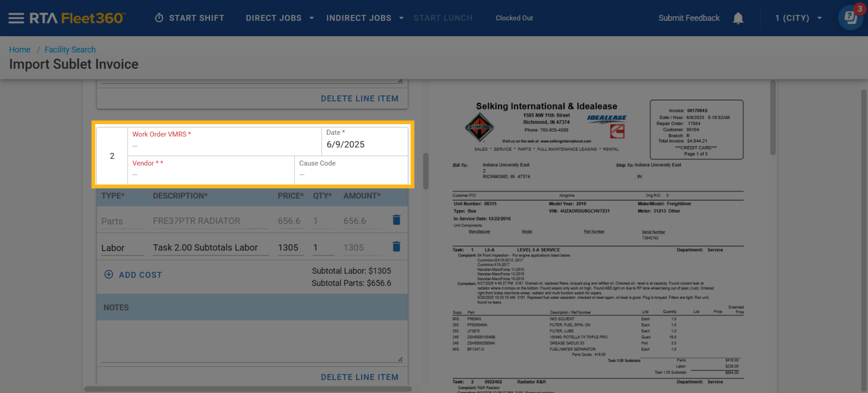Select the Labor type field
The image size is (868, 393).
pyautogui.click(x=122, y=248)
